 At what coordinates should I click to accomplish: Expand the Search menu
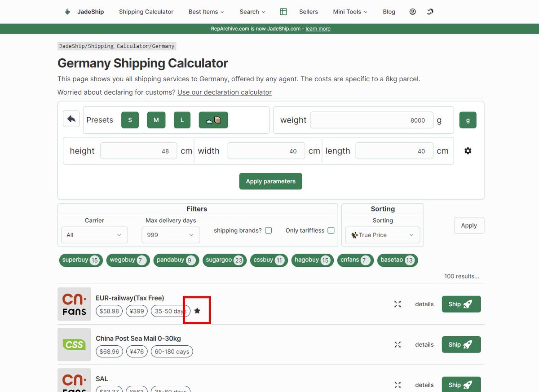(252, 12)
